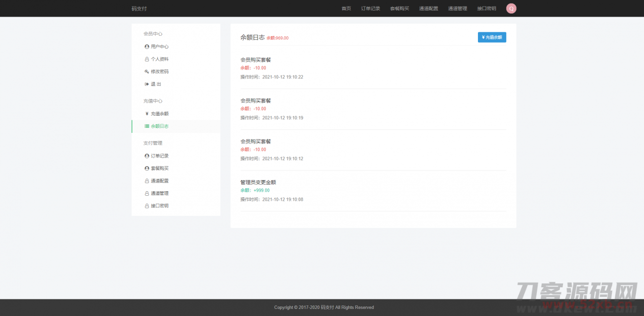This screenshot has height=316, width=644.
Task: Click the key icon beside 修改密码
Action: coord(147,71)
